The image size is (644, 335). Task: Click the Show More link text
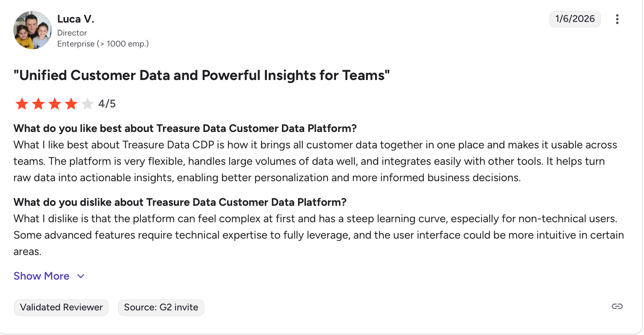pyautogui.click(x=41, y=276)
